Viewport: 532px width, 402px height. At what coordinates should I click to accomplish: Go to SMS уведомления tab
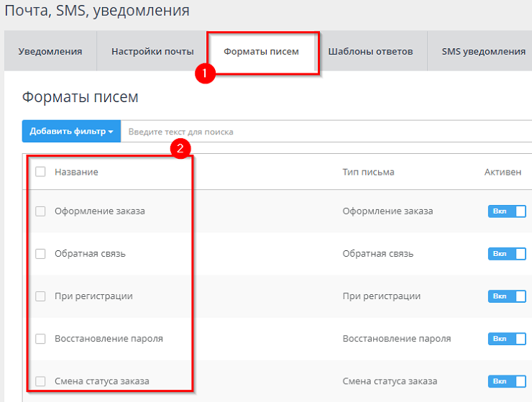483,52
